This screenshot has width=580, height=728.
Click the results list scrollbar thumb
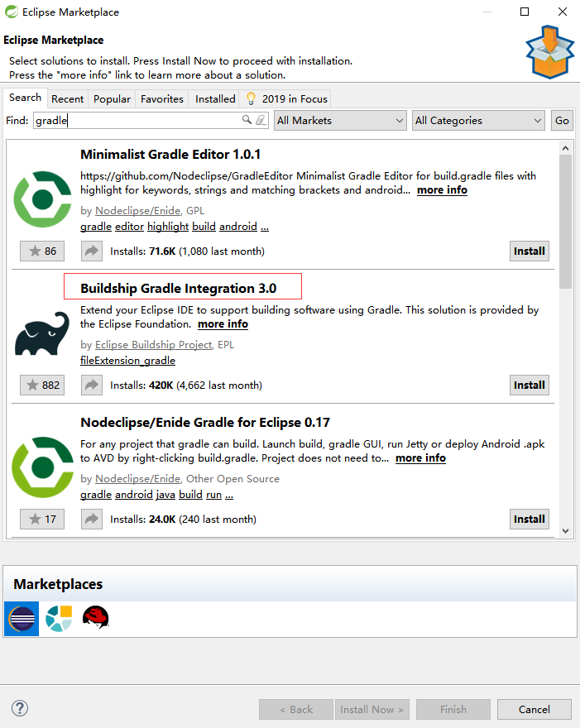(x=565, y=222)
